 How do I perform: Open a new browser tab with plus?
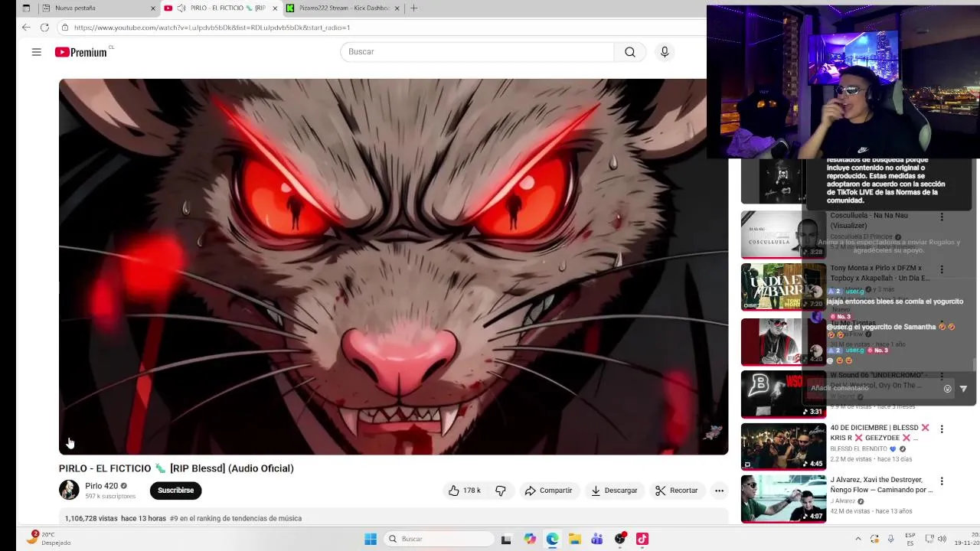click(x=413, y=8)
